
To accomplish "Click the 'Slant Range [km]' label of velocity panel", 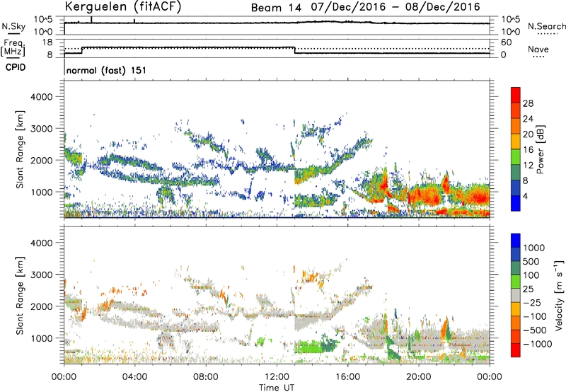I will [x=20, y=295].
